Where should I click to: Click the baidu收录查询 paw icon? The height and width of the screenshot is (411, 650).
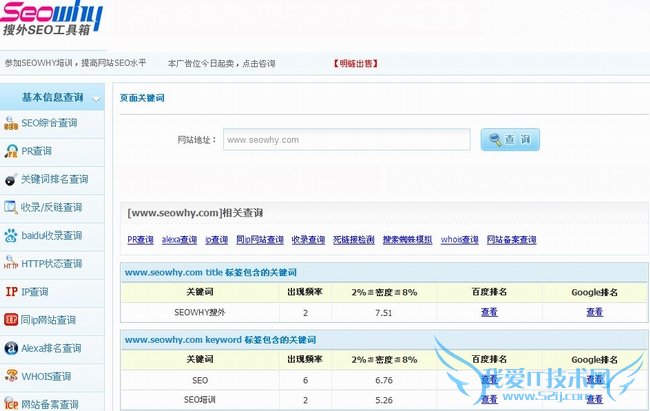point(11,236)
